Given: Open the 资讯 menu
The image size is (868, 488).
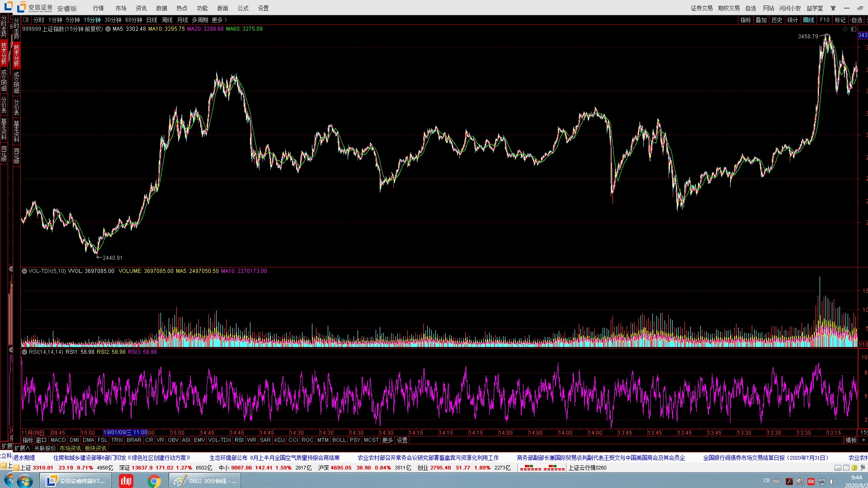Looking at the screenshot, I should pyautogui.click(x=141, y=8).
